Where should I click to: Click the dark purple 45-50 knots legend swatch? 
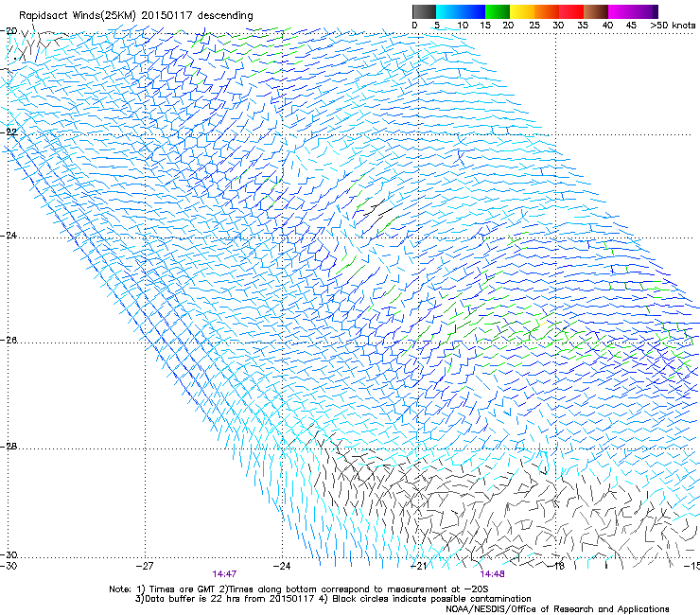pyautogui.click(x=645, y=11)
